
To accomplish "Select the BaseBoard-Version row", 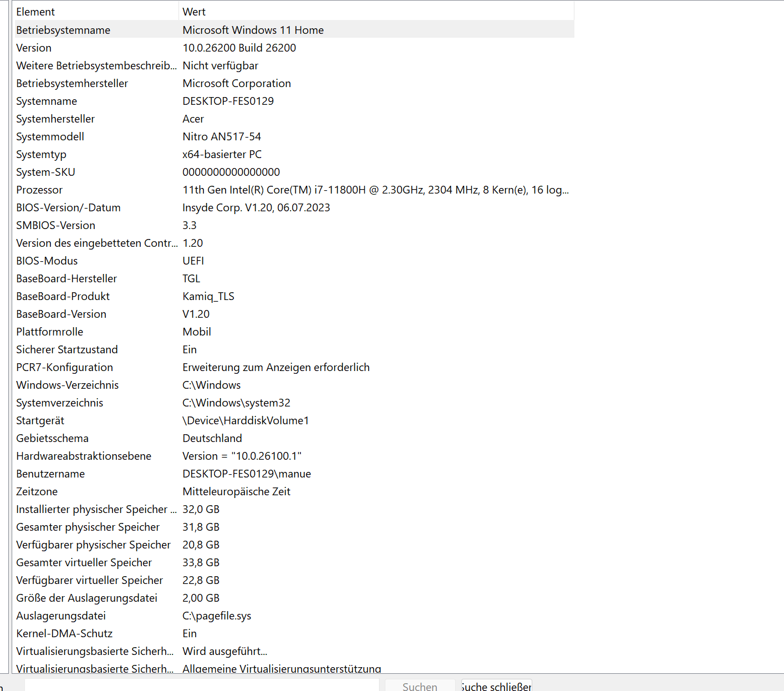I will coord(293,314).
